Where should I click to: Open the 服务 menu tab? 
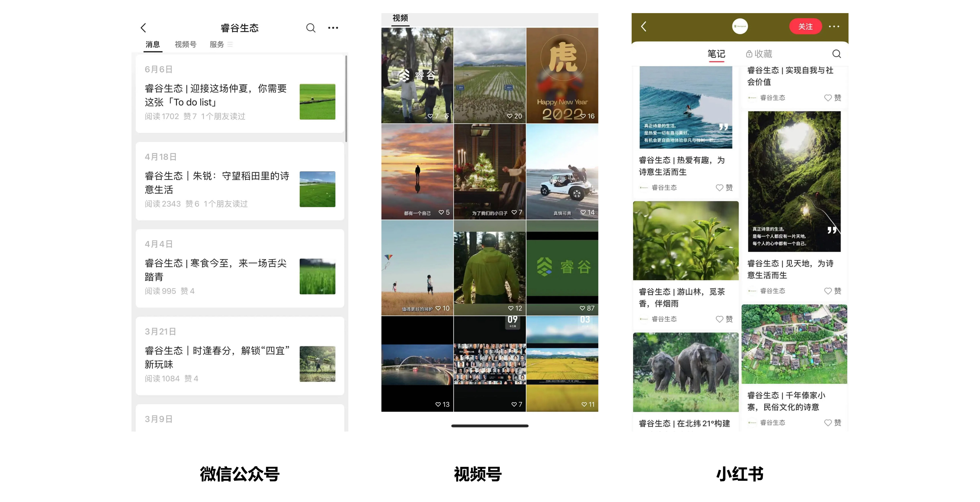(221, 44)
